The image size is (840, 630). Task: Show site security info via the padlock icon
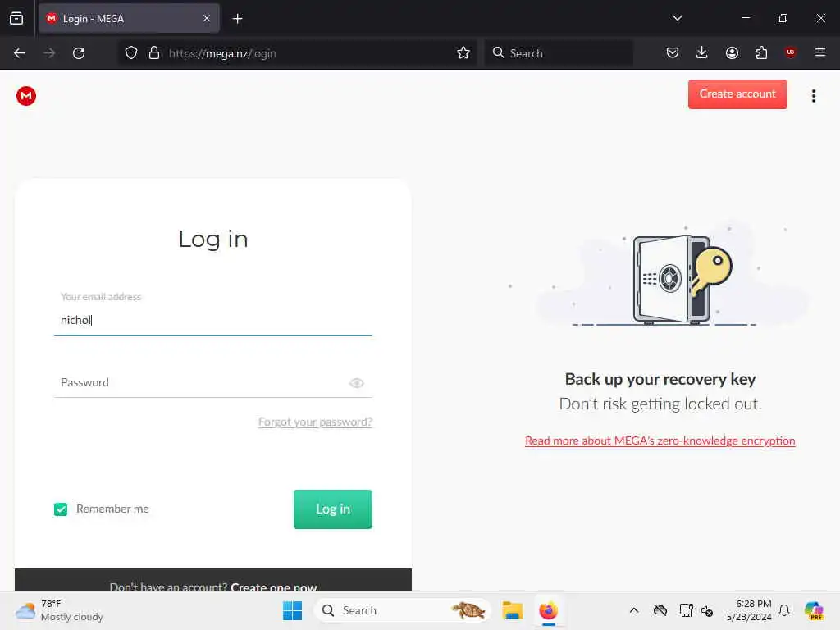coord(154,53)
